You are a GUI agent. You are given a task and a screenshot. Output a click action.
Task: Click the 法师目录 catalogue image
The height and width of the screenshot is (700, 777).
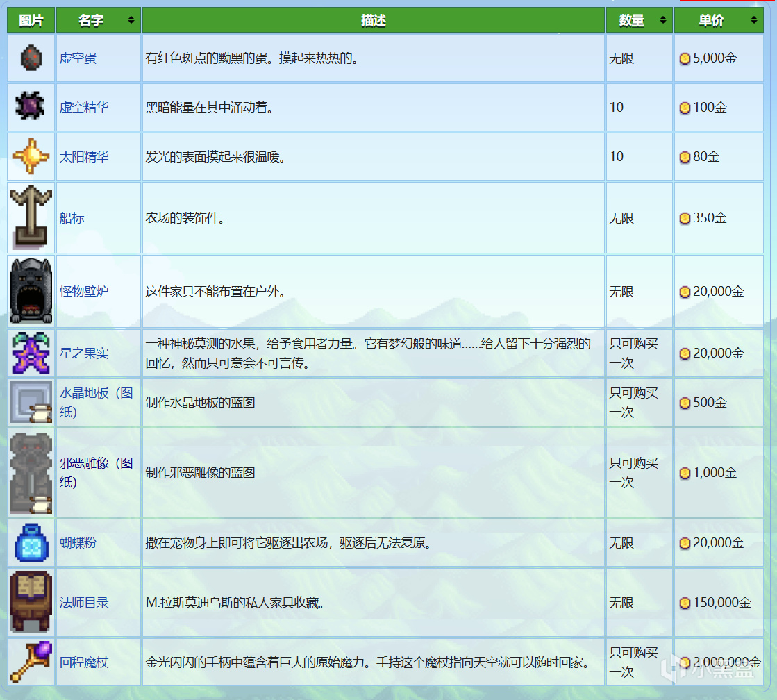(31, 602)
